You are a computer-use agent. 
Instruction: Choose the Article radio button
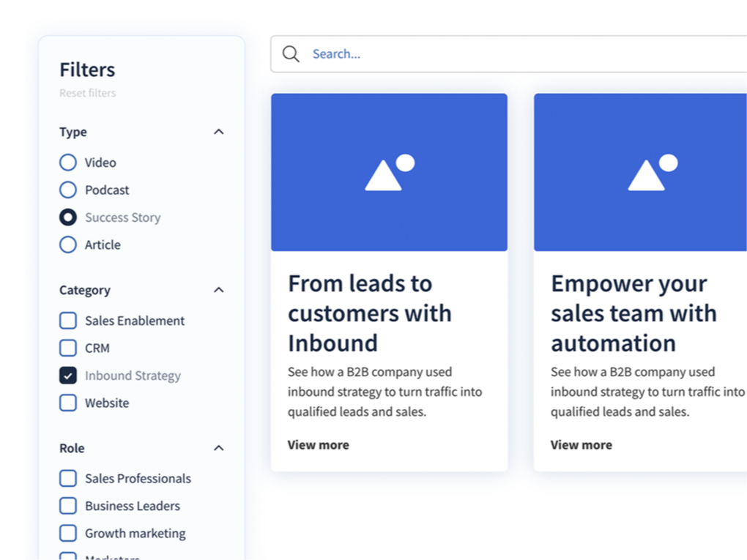tap(68, 245)
